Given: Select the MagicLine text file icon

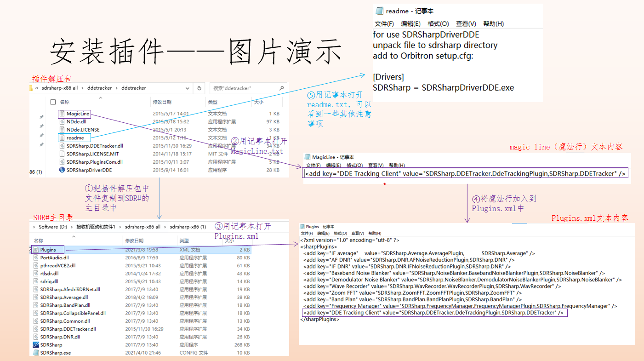Looking at the screenshot, I should pos(62,114).
